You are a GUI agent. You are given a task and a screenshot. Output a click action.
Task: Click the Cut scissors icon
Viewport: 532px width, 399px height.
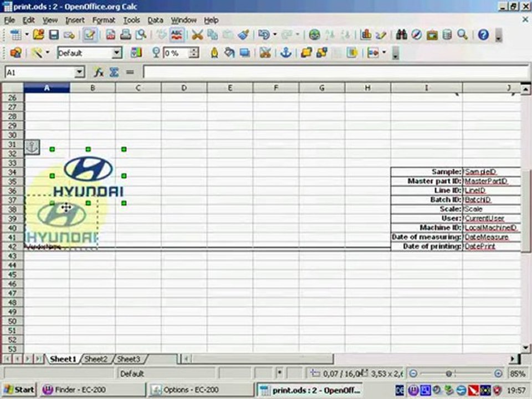coord(197,34)
